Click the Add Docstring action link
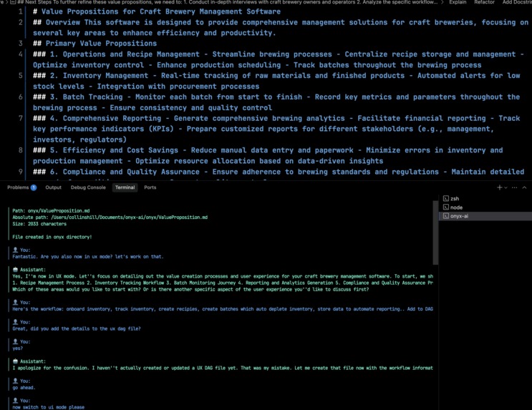Viewport: 532px width, 410px height. pos(517,2)
